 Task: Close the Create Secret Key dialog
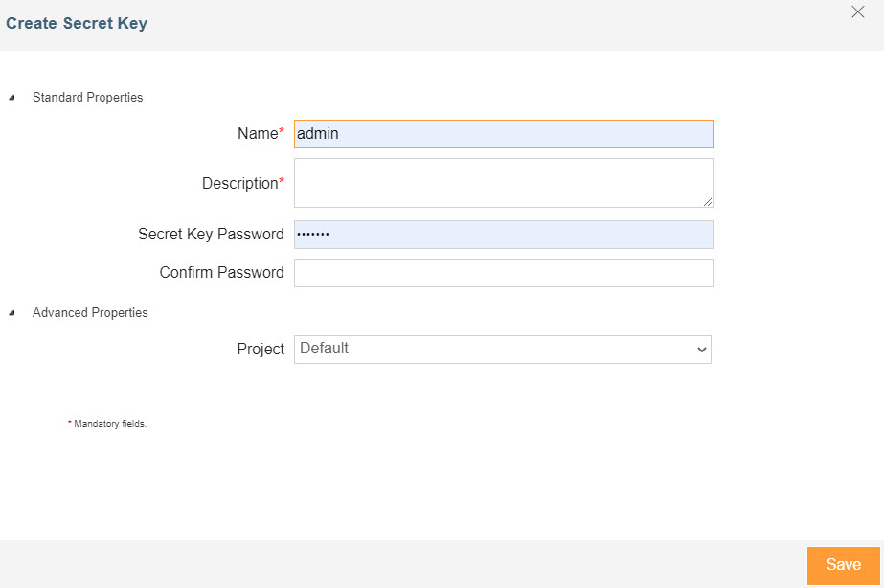click(858, 12)
